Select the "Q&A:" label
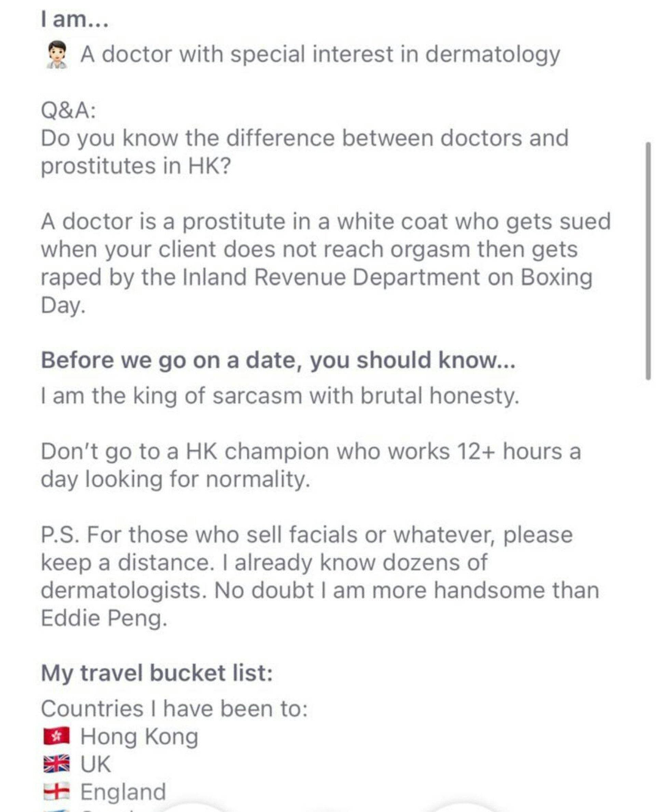The height and width of the screenshot is (812, 656). [x=68, y=110]
